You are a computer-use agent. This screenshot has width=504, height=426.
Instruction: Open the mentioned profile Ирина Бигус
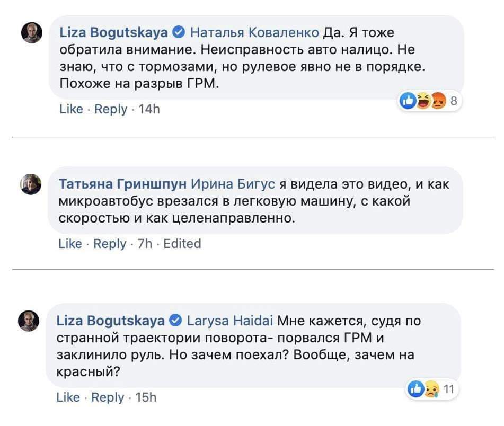coord(233,184)
